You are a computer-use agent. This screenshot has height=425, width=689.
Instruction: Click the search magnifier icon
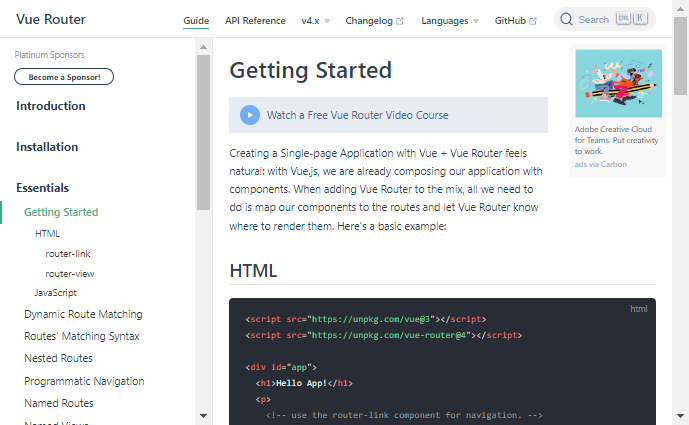(566, 19)
